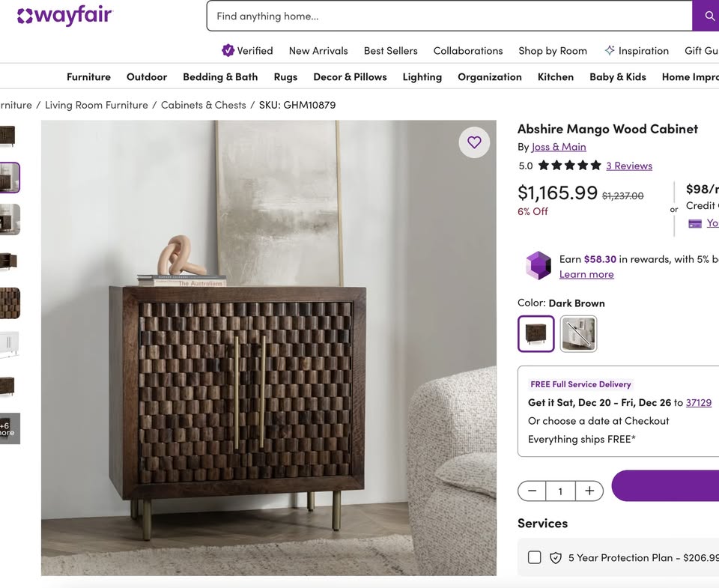Click the Learn more rewards link
Screen dimensions: 719x588
[x=586, y=274]
